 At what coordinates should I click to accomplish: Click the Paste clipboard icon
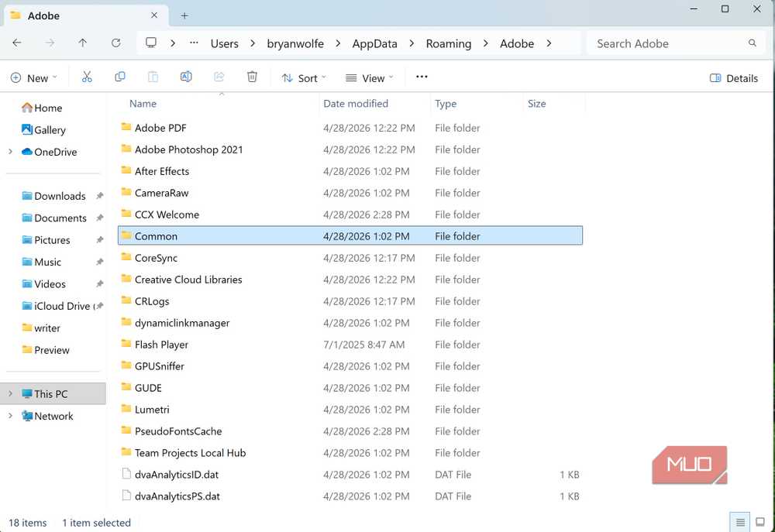(x=153, y=77)
